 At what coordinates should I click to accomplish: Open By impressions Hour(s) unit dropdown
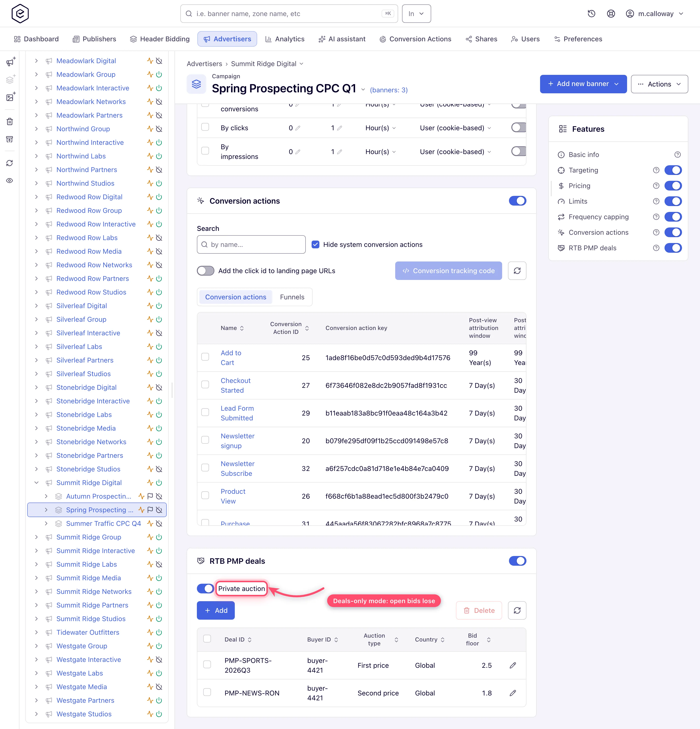pyautogui.click(x=380, y=152)
